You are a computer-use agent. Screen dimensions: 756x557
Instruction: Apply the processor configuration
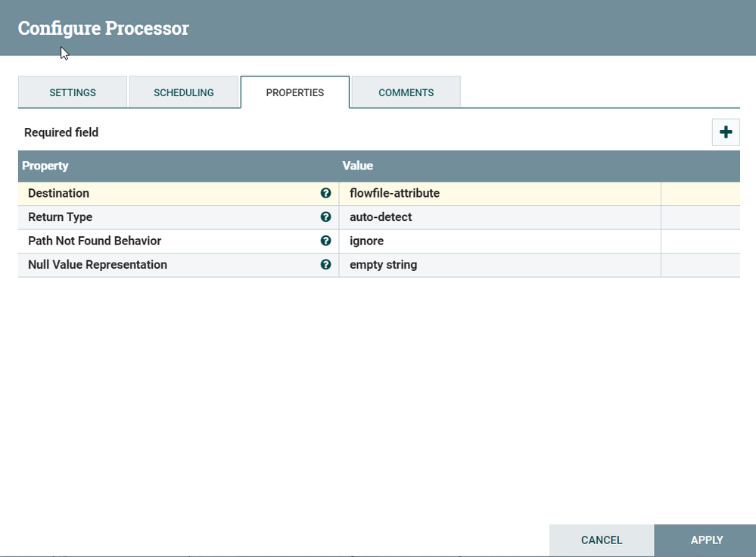pyautogui.click(x=706, y=540)
